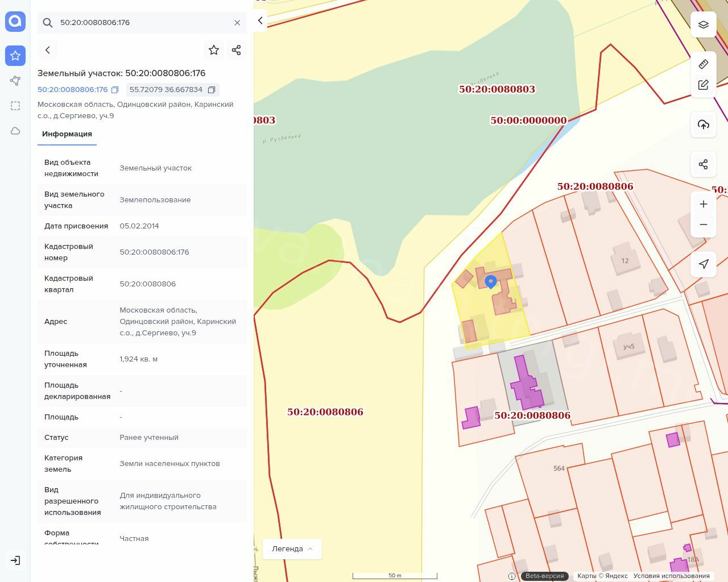
Task: Open the map layers switcher
Action: pyautogui.click(x=703, y=24)
